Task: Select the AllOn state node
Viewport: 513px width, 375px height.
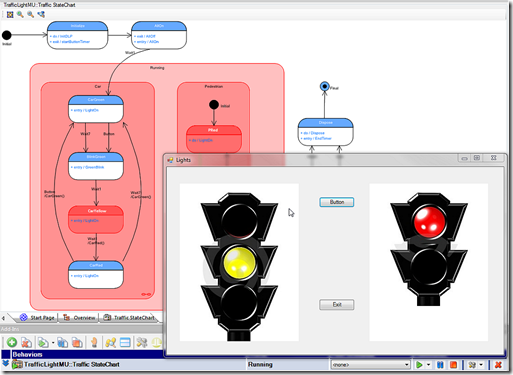Action: click(x=159, y=35)
